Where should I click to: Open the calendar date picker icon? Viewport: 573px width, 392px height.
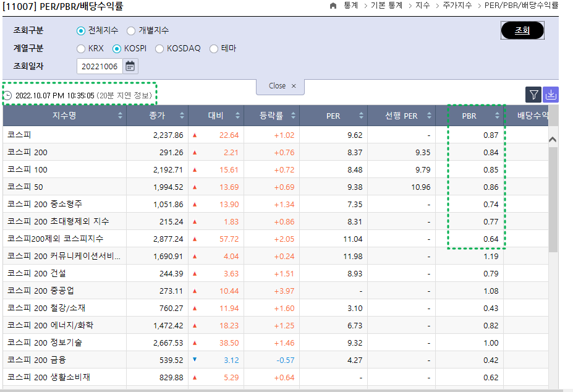(x=130, y=66)
